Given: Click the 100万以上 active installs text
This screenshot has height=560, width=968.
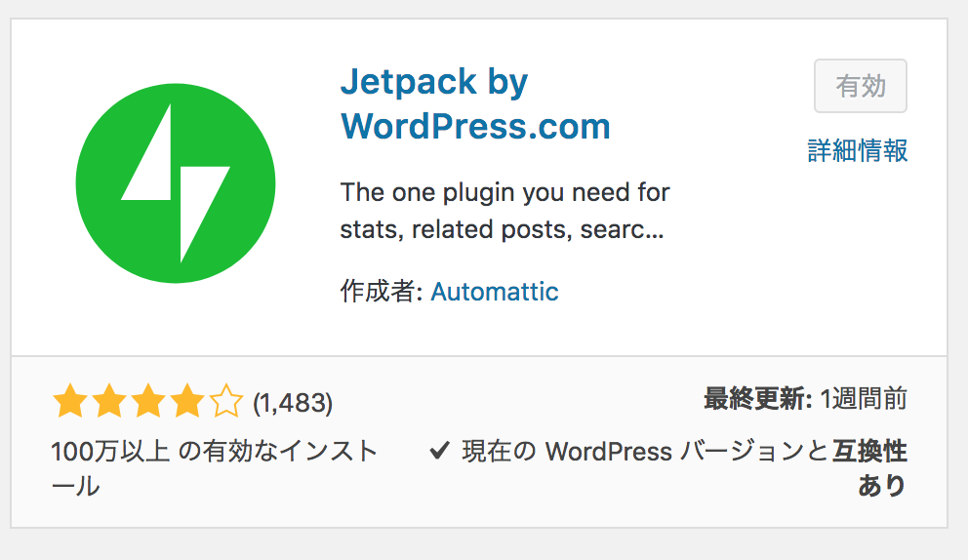Looking at the screenshot, I should (x=110, y=452).
